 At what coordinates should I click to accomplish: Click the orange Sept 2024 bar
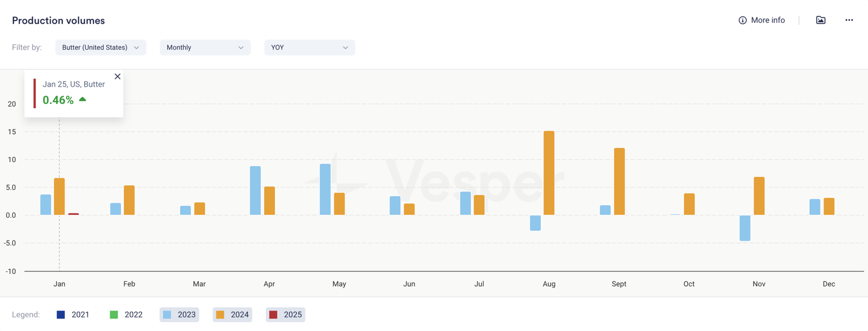click(619, 181)
